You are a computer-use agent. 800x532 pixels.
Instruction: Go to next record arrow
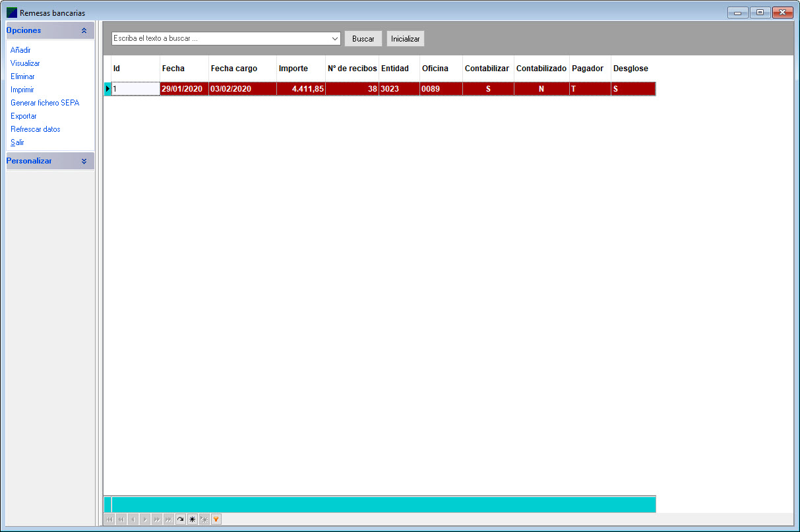[144, 519]
